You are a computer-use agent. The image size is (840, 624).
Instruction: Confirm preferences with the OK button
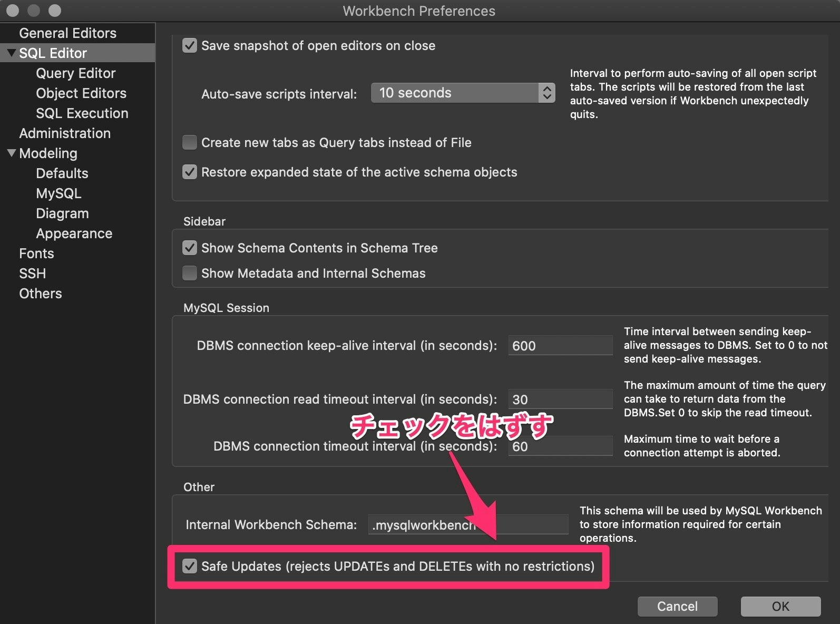click(x=780, y=607)
